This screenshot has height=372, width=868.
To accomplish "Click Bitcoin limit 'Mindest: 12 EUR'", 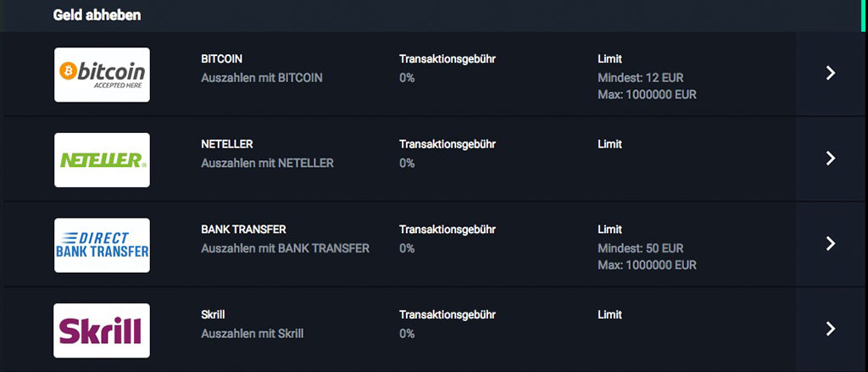I will pyautogui.click(x=641, y=78).
